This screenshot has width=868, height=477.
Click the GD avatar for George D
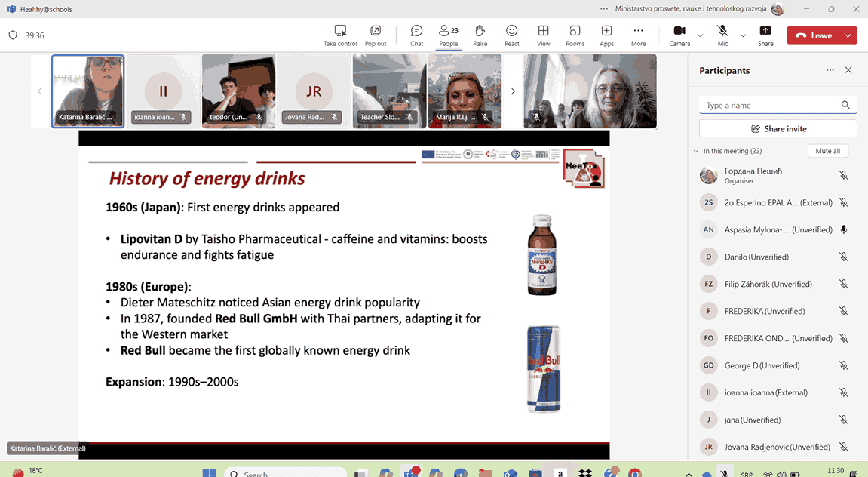point(709,365)
